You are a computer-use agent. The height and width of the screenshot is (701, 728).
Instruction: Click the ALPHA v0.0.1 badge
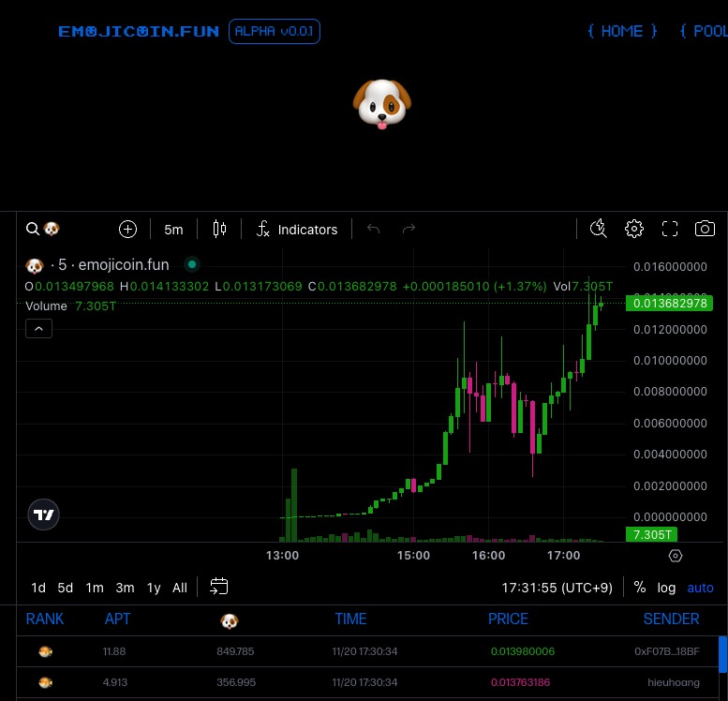tap(275, 31)
